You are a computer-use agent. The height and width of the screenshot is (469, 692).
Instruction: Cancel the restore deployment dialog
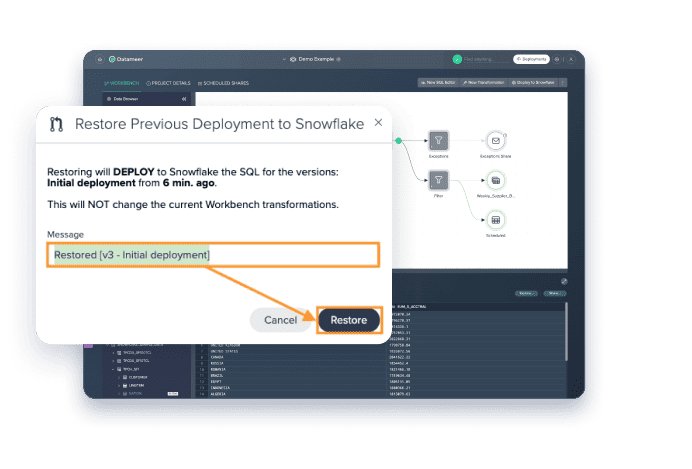(280, 320)
